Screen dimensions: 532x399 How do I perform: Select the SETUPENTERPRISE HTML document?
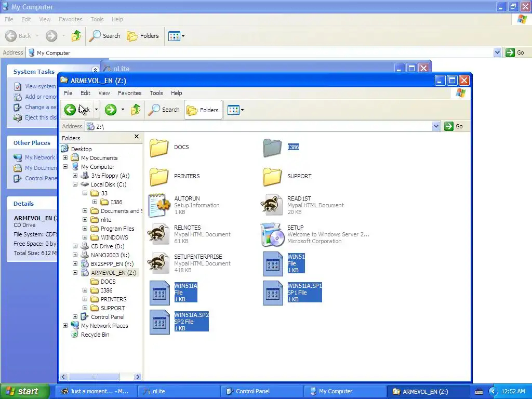(x=159, y=263)
